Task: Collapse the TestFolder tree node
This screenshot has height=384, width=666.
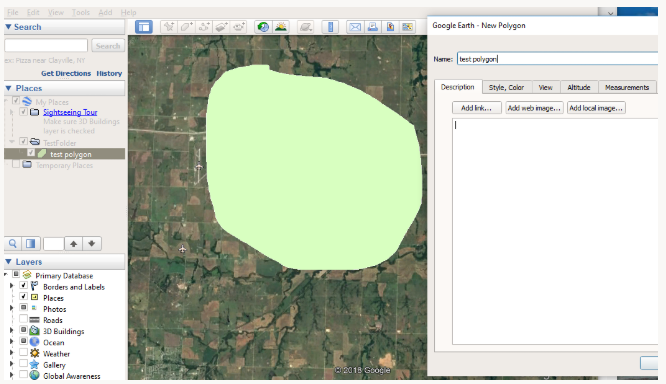Action: (x=12, y=141)
